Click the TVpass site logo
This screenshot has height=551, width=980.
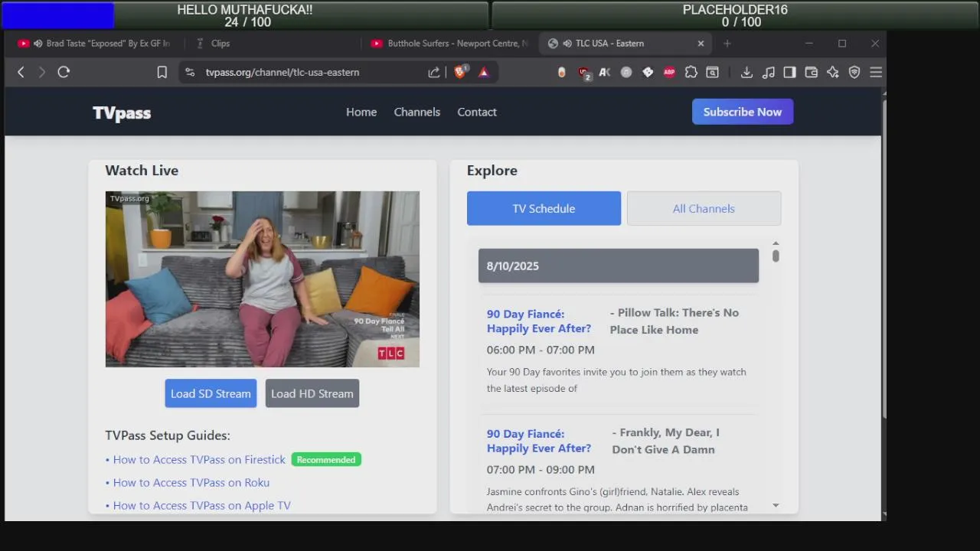pyautogui.click(x=122, y=113)
